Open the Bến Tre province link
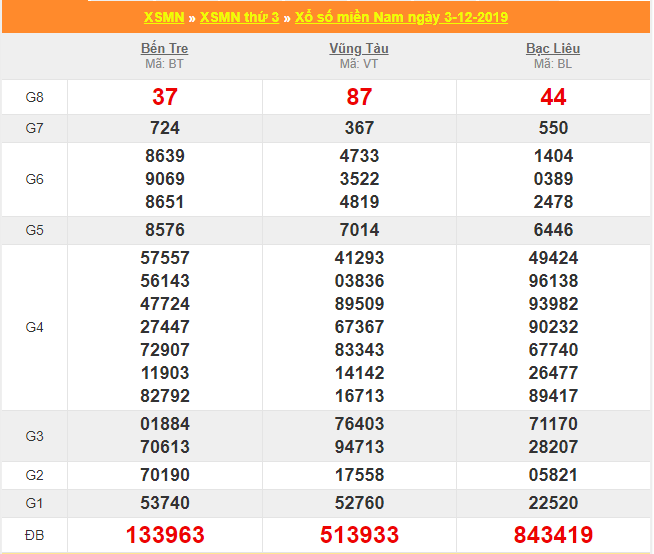Viewport: 654px width, 554px height. (165, 48)
